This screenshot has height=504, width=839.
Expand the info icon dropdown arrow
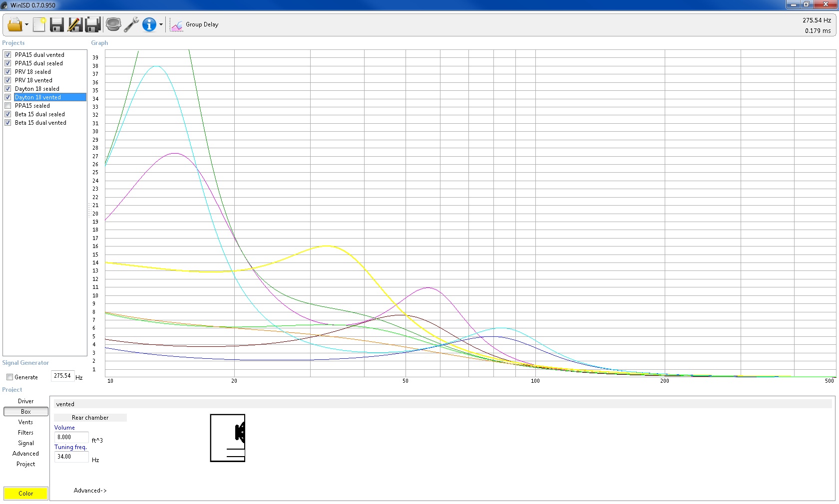click(x=161, y=24)
